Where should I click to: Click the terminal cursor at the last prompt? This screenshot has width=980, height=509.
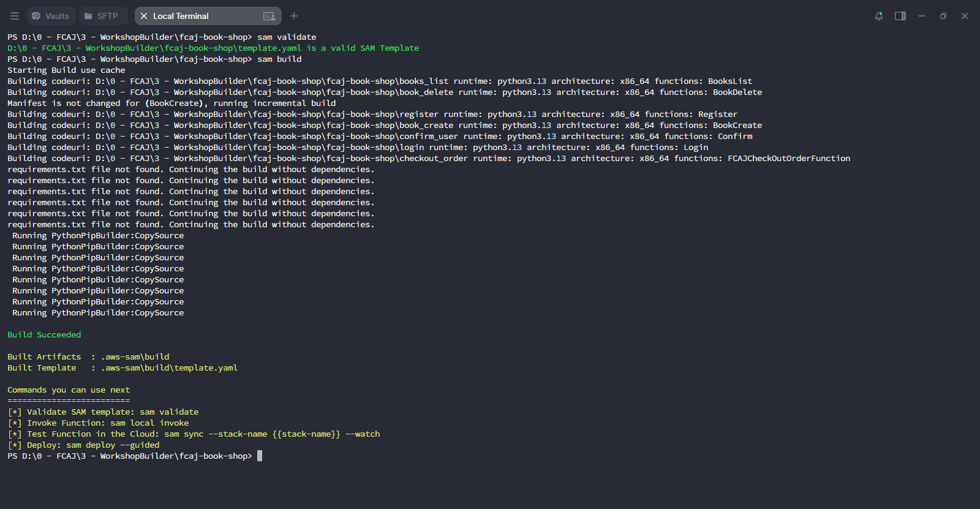(260, 456)
